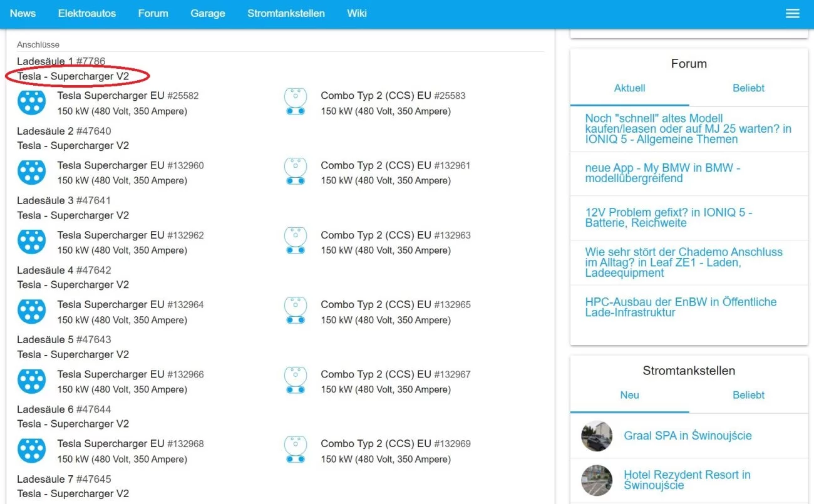Screen dimensions: 814x504
Task: Click Hotel Rezydent Resort thumbnail image
Action: click(597, 480)
